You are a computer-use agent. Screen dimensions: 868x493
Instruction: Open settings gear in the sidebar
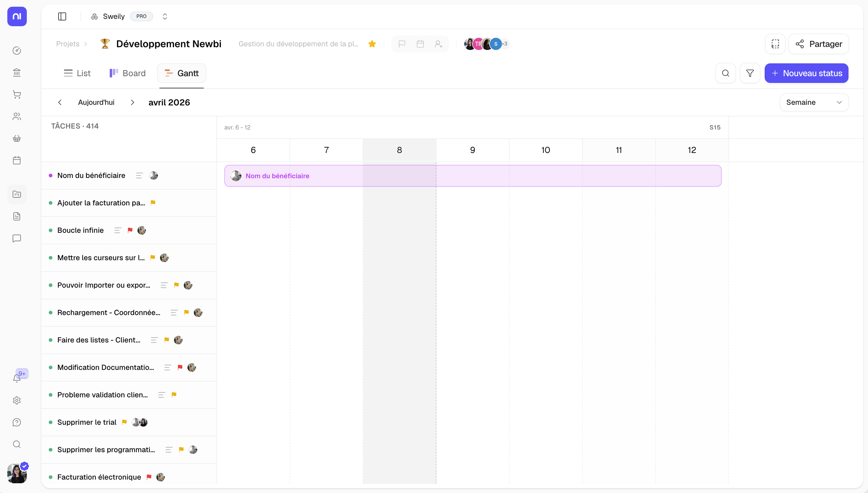click(x=16, y=401)
